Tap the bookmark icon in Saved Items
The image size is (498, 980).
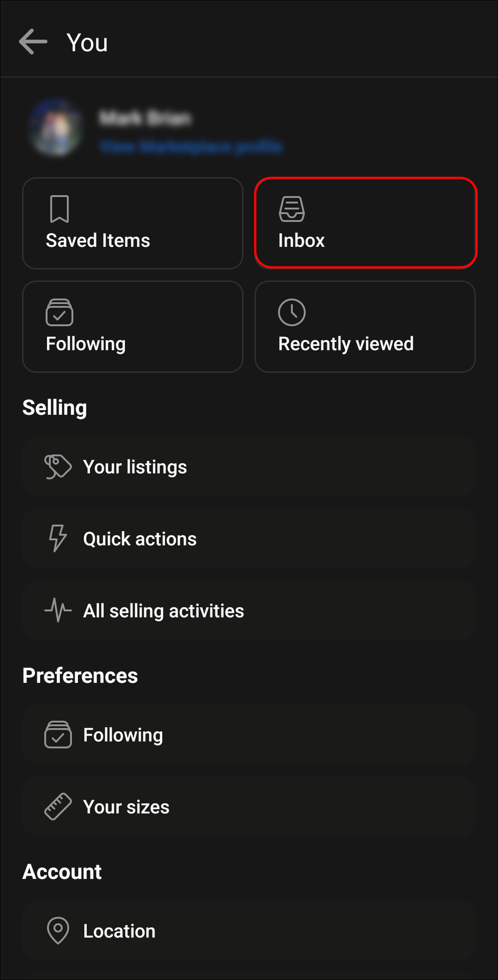pos(59,209)
